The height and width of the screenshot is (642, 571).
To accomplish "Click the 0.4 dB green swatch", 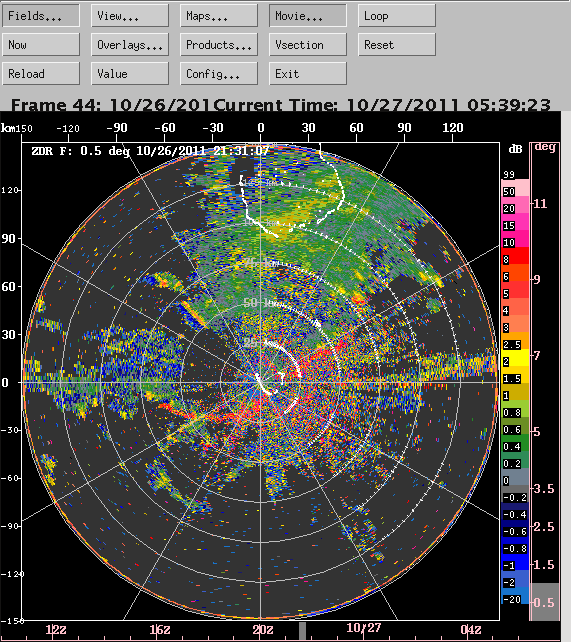I will tap(515, 443).
